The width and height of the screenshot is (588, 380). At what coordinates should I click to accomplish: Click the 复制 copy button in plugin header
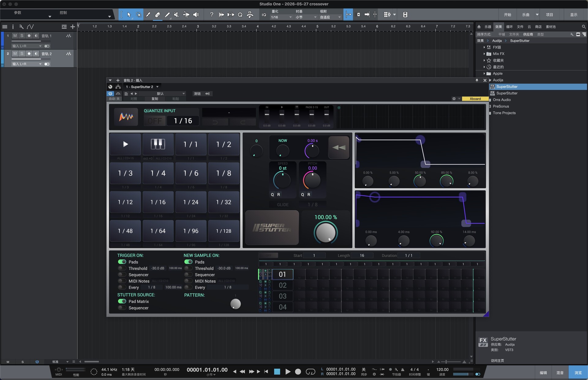[155, 99]
